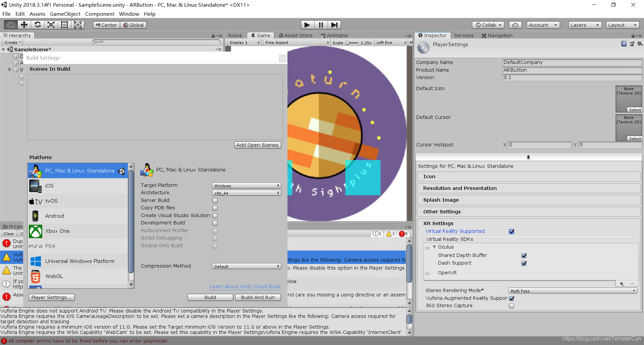Uncheck Virtual Reality Supported
The height and width of the screenshot is (345, 644).
point(512,231)
